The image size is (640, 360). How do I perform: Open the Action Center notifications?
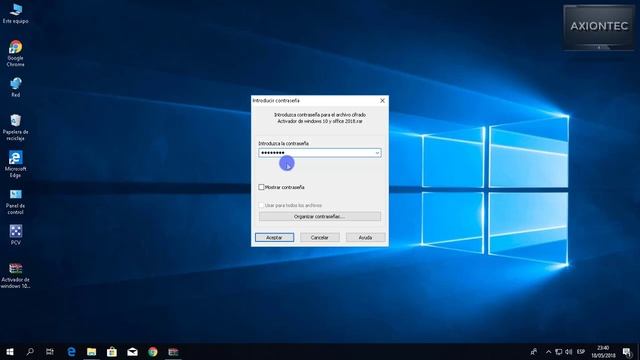(627, 351)
